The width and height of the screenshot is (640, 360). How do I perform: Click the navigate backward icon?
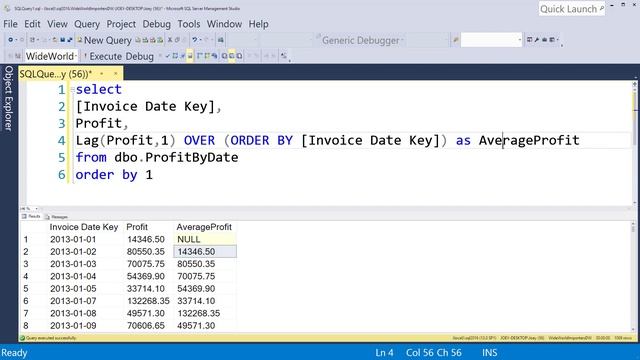coord(11,40)
